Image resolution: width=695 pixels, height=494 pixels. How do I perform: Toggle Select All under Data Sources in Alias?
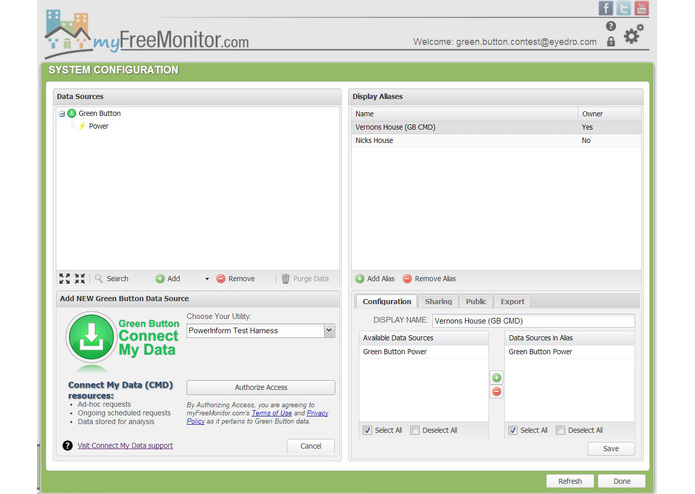coord(513,430)
